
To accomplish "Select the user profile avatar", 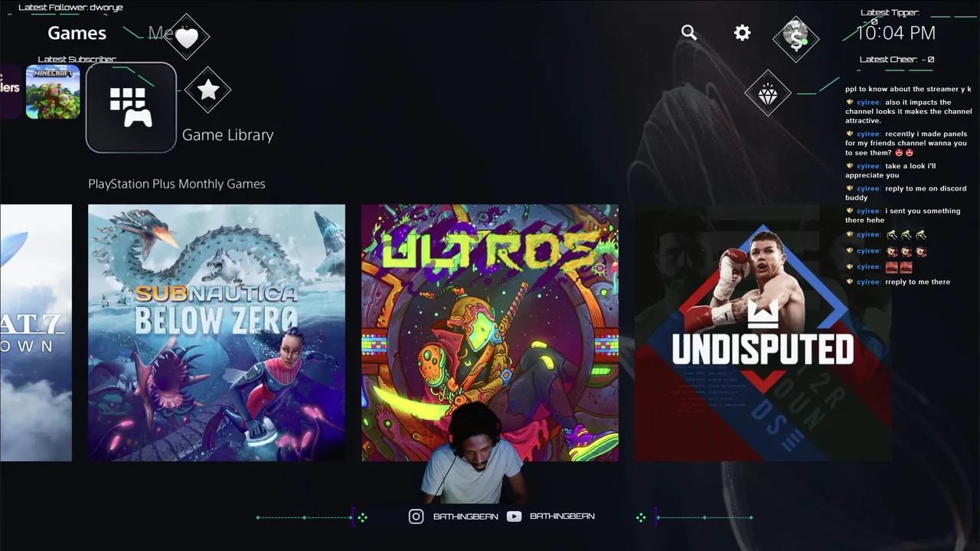I will tap(795, 37).
